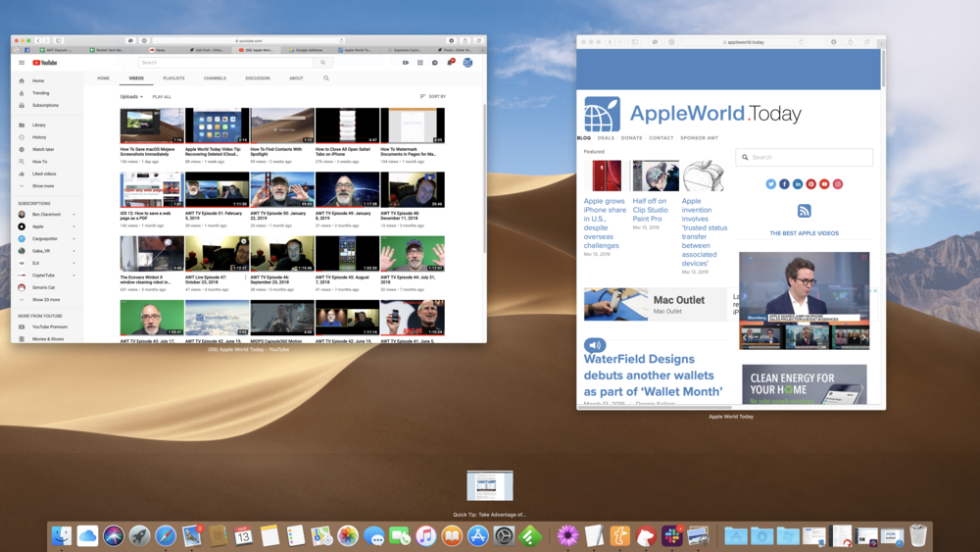Viewport: 980px width, 552px height.
Task: Click the Apple World Today globe logo
Action: (602, 114)
